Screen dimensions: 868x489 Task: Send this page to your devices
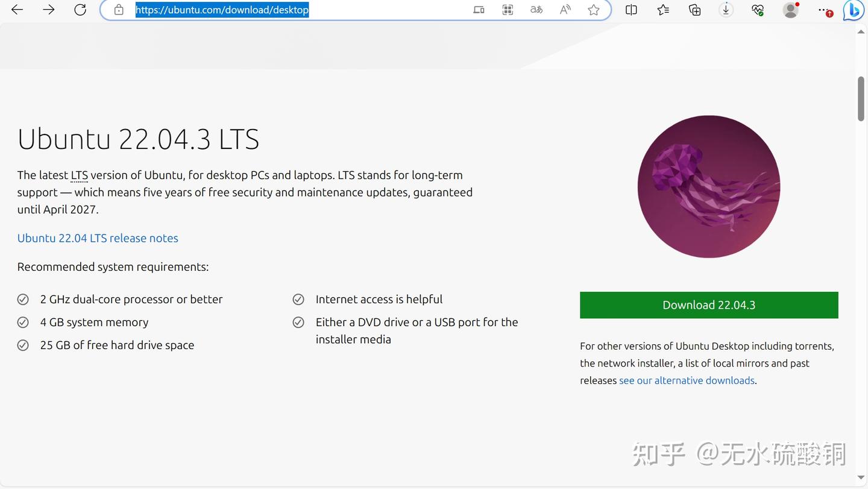[x=478, y=10]
